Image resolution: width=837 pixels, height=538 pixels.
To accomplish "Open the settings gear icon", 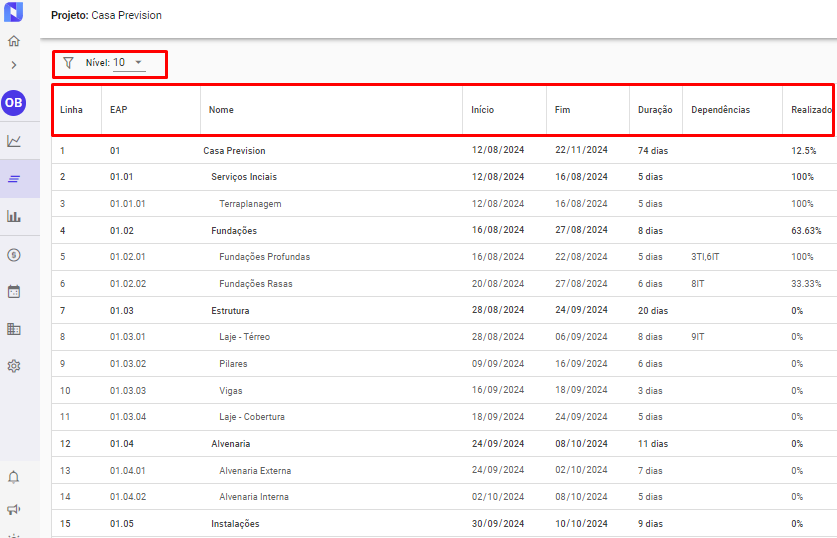I will pyautogui.click(x=14, y=366).
